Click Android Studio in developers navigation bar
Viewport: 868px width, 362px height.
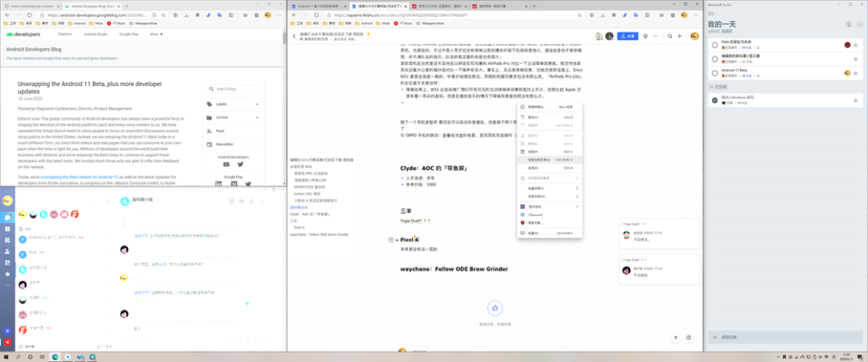[x=96, y=35]
